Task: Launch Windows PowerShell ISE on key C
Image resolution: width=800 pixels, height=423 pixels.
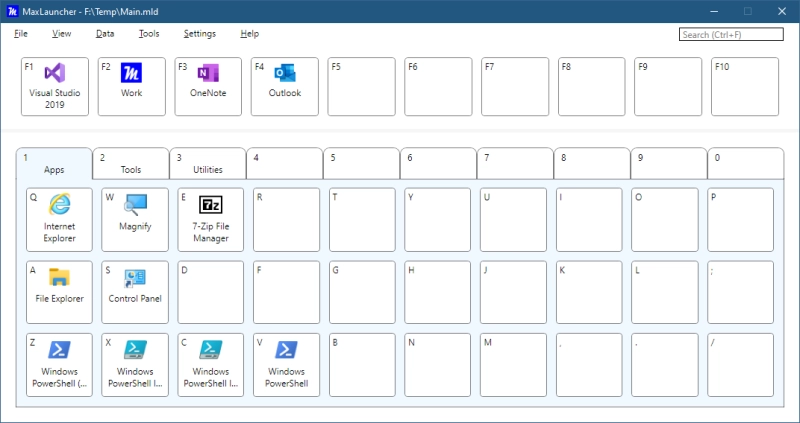Action: click(211, 365)
